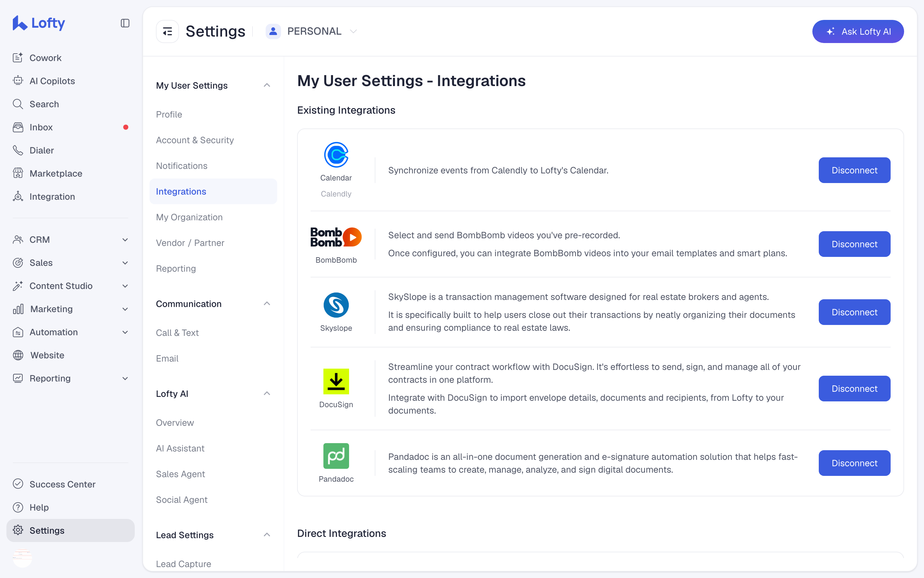Disconnect the BombBomb integration
924x578 pixels.
[854, 244]
